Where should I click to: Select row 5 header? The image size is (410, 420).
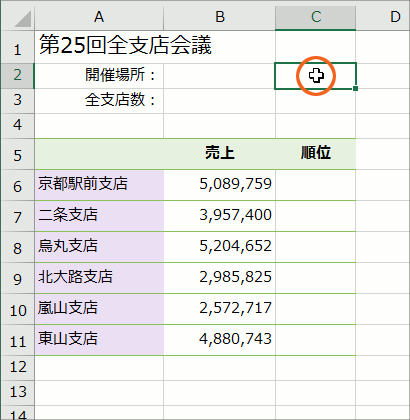17,154
